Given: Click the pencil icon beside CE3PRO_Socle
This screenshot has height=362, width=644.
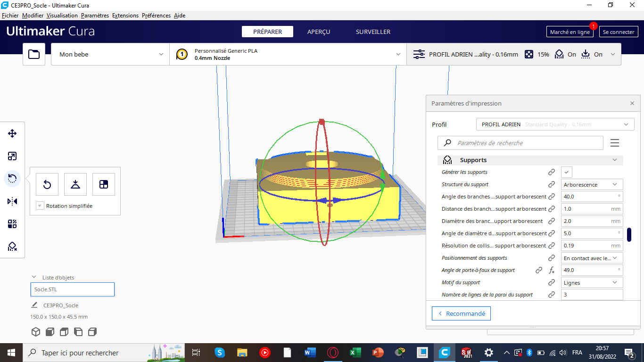Looking at the screenshot, I should [34, 305].
